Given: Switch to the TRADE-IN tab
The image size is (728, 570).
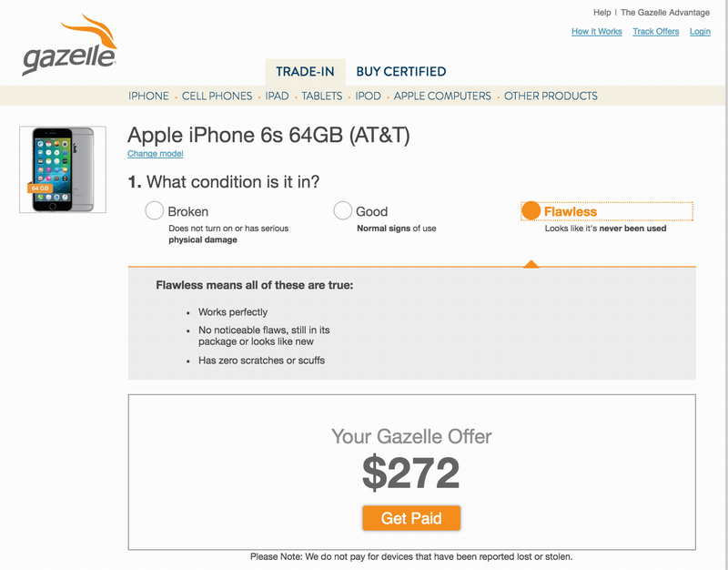Looking at the screenshot, I should [x=305, y=71].
